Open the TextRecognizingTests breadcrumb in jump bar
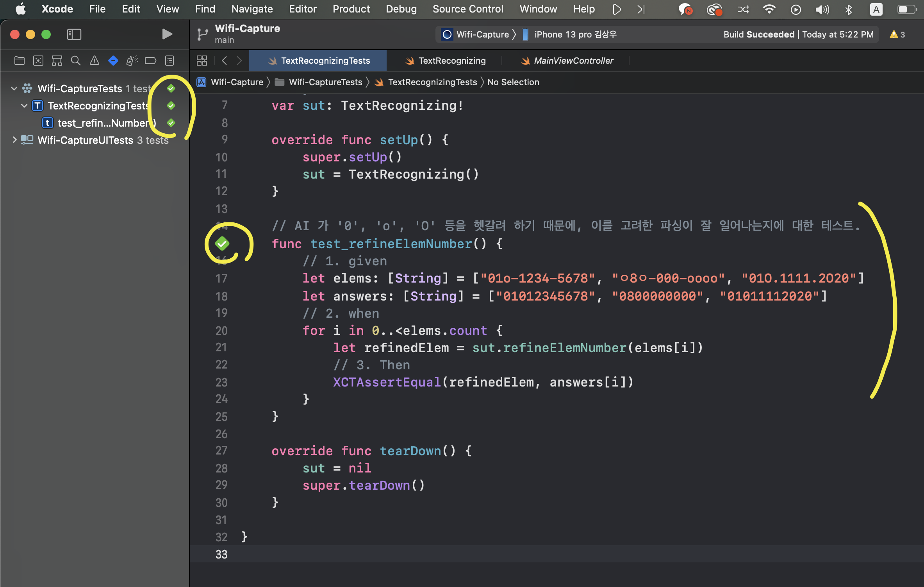924x587 pixels. point(426,82)
